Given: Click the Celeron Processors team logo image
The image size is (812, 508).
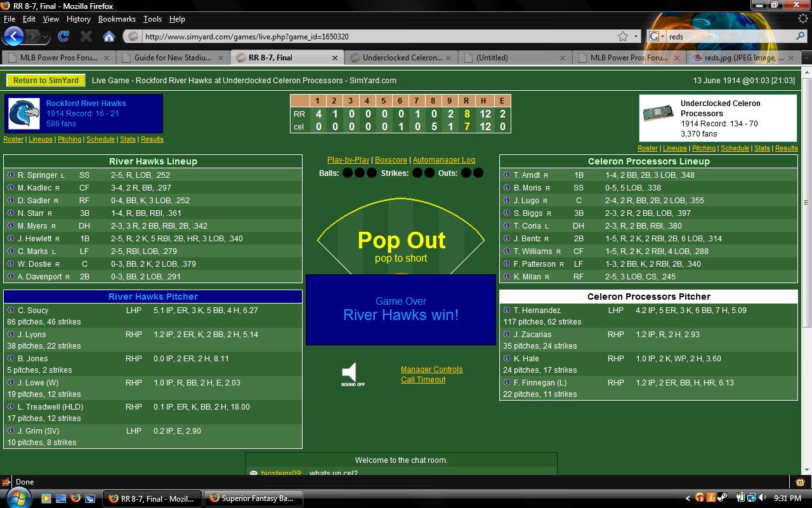Looking at the screenshot, I should click(658, 114).
